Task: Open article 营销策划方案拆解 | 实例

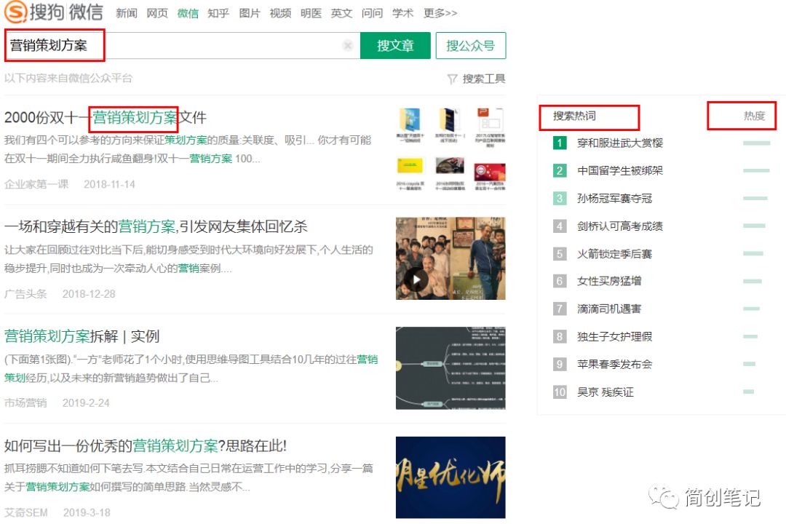Action: coord(82,336)
